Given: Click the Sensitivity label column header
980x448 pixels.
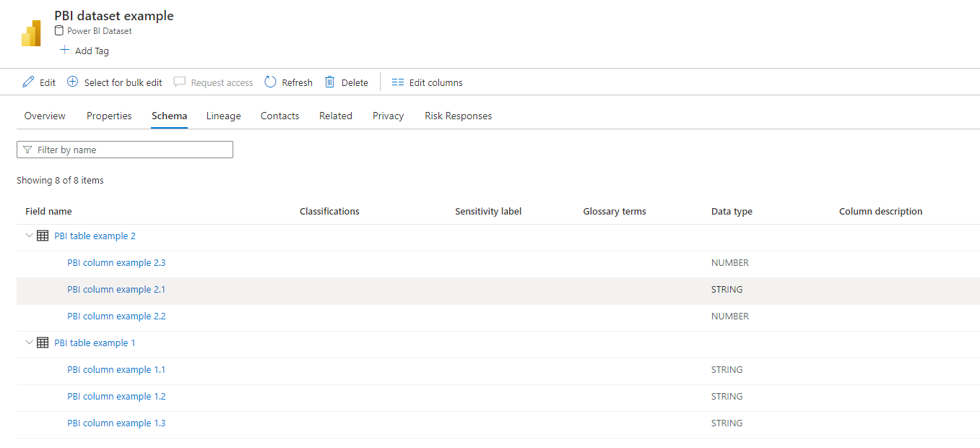Looking at the screenshot, I should [x=488, y=212].
